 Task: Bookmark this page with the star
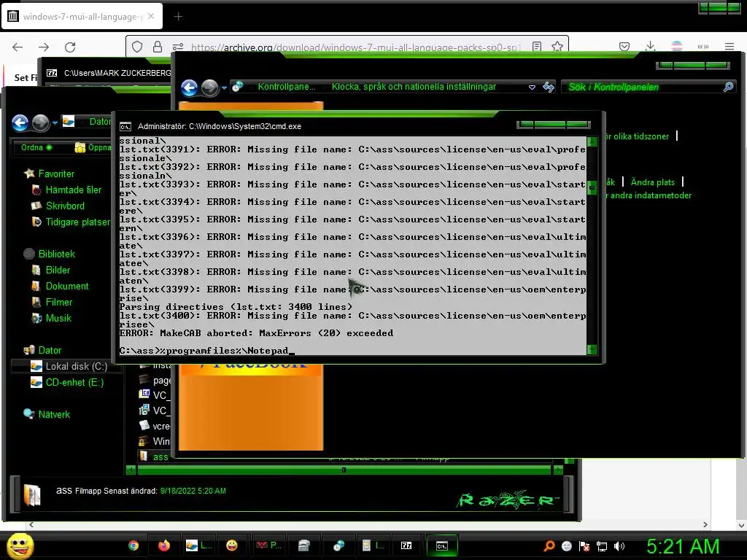pos(557,47)
